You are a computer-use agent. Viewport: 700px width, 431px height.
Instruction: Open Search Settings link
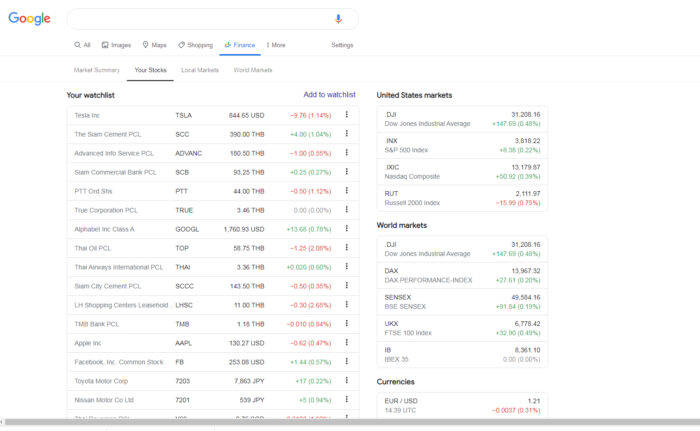coord(342,45)
